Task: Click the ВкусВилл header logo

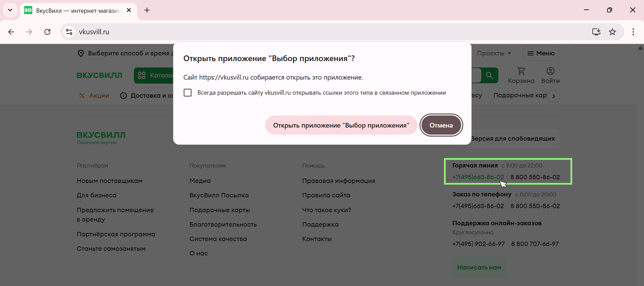Action: click(x=100, y=75)
